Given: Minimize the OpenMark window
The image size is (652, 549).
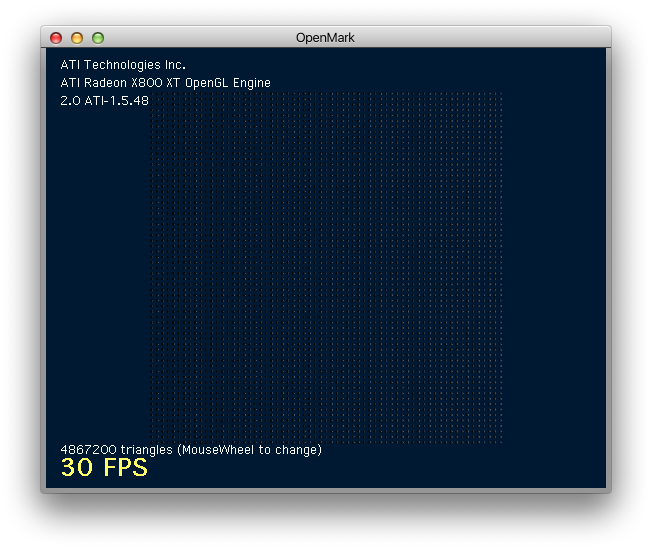Looking at the screenshot, I should point(77,38).
